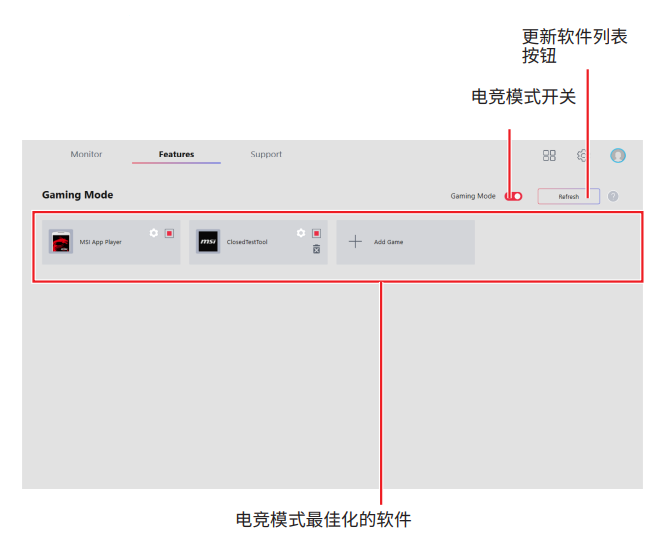This screenshot has height=540, width=665.
Task: Toggle the Gaming Mode switch
Action: point(514,196)
